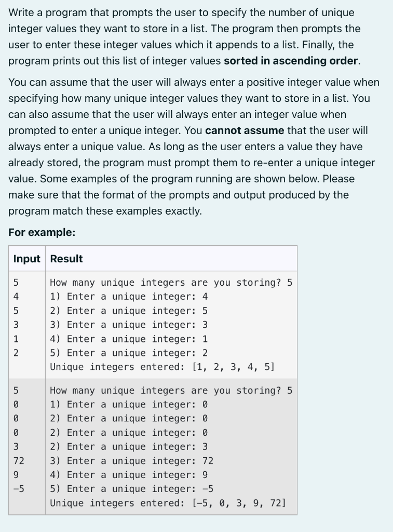Click second example's 'How many unique integers' line
393x532 pixels.
(171, 391)
